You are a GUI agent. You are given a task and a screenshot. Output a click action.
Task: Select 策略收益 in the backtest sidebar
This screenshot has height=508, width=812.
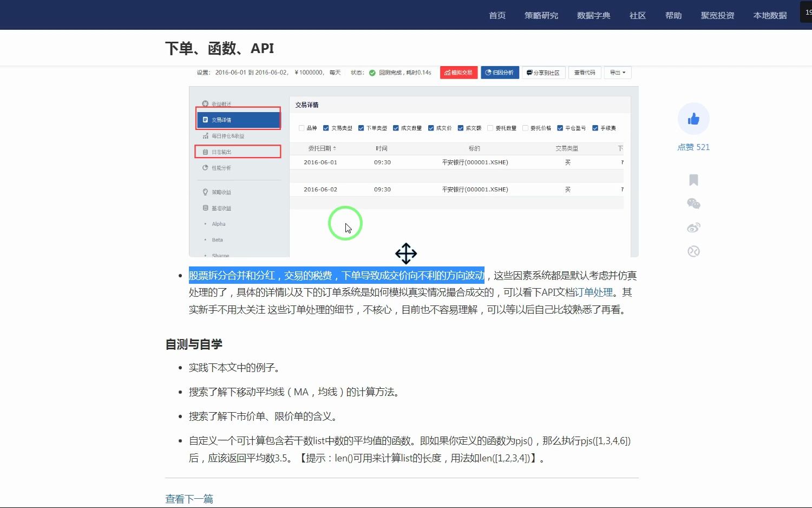click(217, 192)
